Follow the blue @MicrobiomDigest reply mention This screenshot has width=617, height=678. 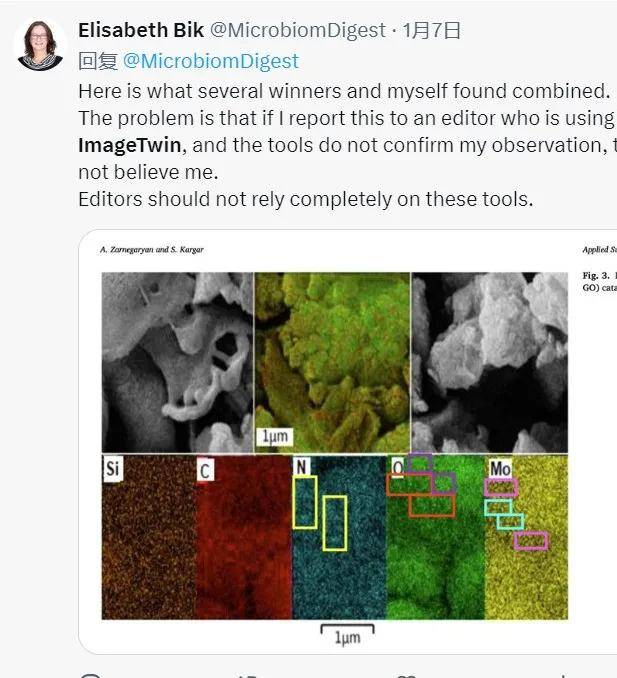[210, 61]
